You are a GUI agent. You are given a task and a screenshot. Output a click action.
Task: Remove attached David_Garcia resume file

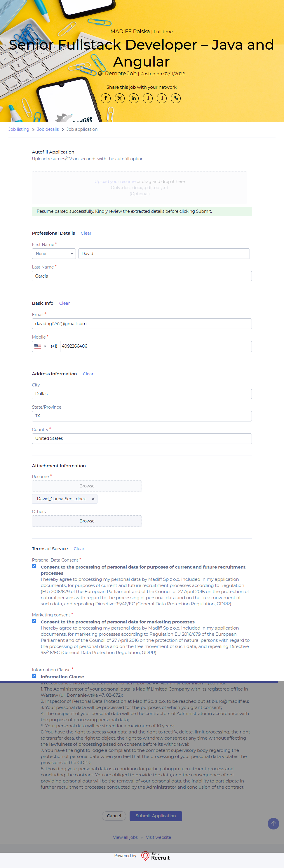pos(93,499)
